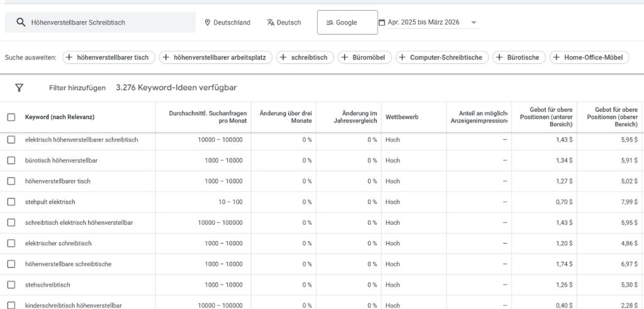Check the row bürotisch höhenverstellbar
The image size is (644, 309).
tap(11, 160)
